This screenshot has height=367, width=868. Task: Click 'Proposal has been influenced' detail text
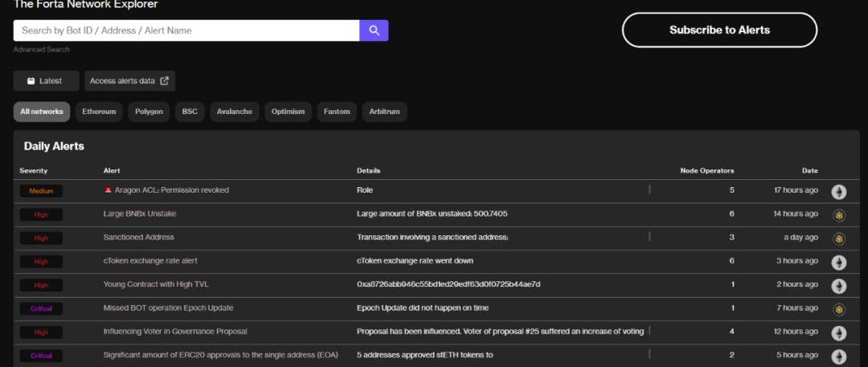tap(501, 331)
